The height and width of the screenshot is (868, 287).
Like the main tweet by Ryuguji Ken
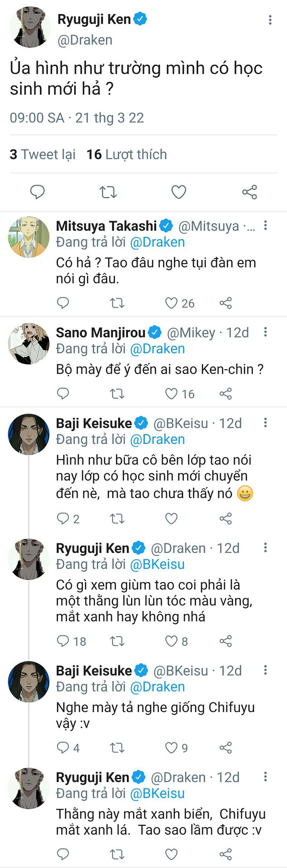[179, 192]
